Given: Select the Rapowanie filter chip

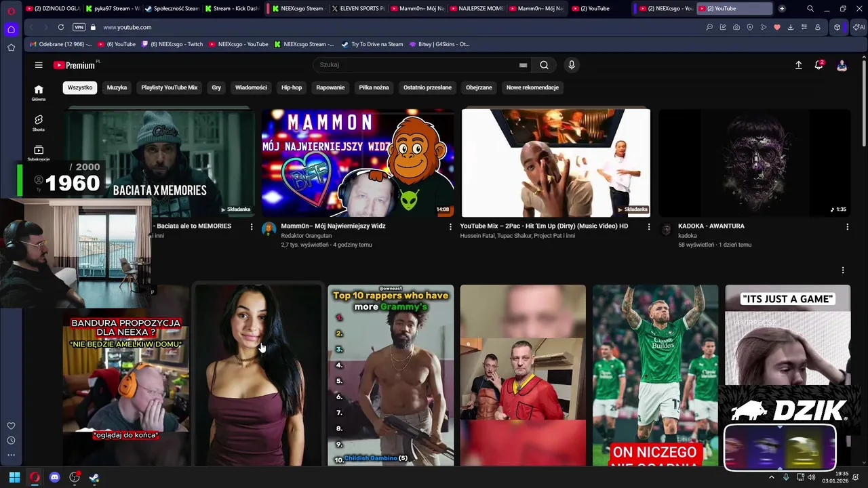Looking at the screenshot, I should (330, 87).
